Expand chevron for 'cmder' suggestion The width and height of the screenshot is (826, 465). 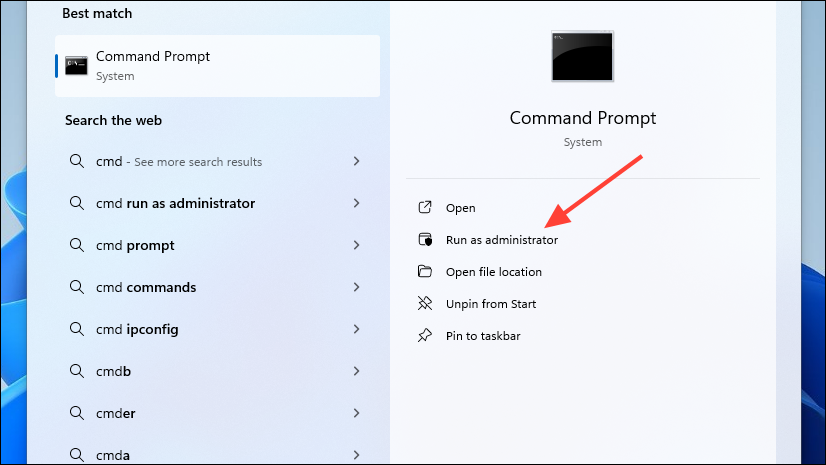coord(357,413)
